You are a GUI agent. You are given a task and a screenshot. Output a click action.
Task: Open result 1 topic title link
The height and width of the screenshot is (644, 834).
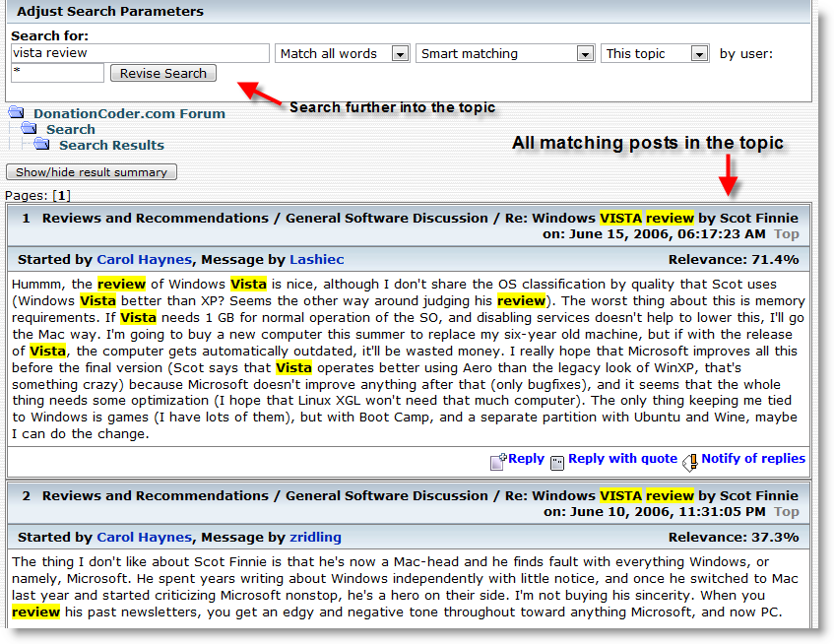click(x=652, y=218)
